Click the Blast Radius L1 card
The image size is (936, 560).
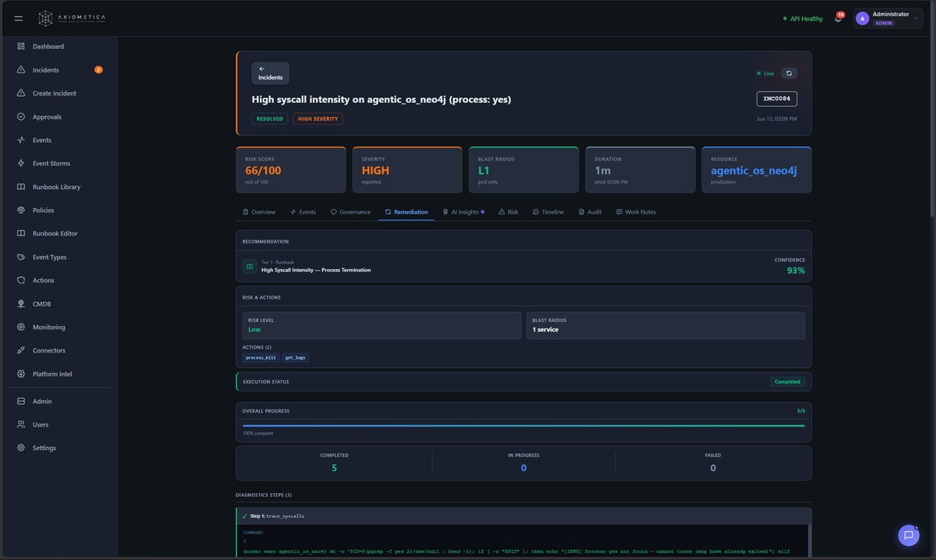pyautogui.click(x=523, y=170)
